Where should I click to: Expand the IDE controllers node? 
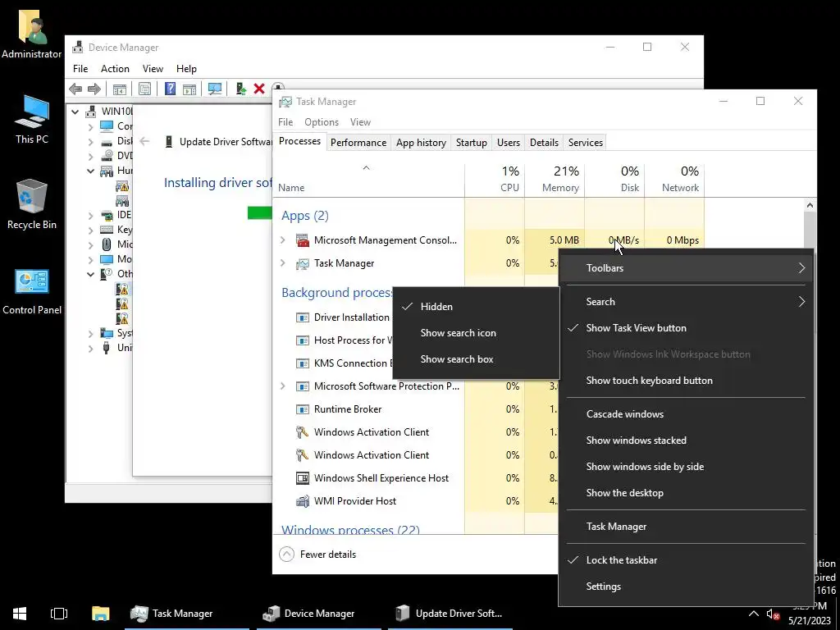click(x=90, y=216)
